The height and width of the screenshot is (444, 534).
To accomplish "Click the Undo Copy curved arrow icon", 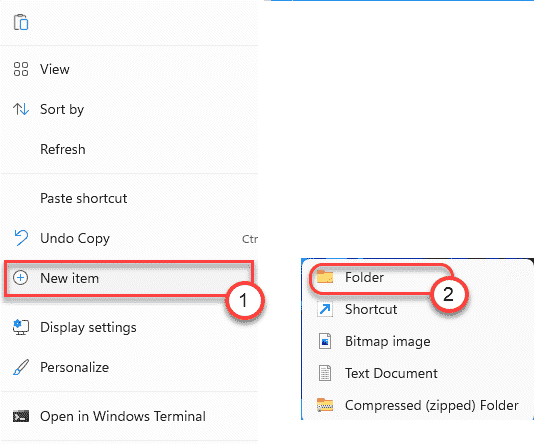I will [21, 238].
